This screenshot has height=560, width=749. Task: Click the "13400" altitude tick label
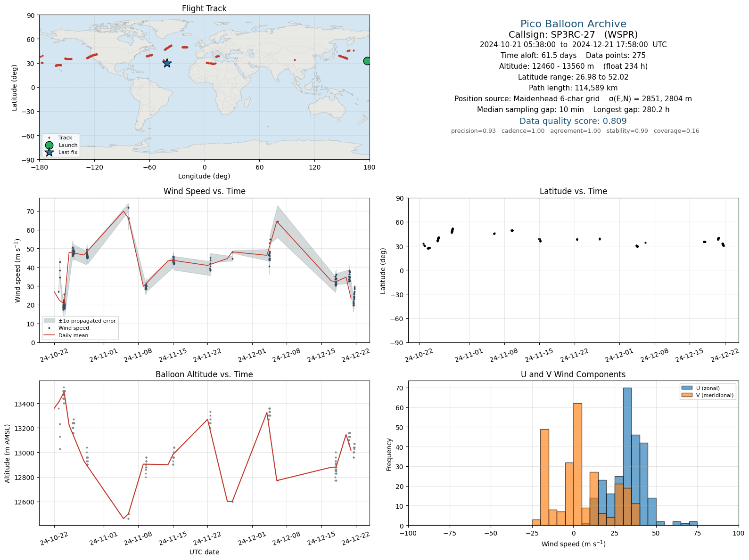25,404
